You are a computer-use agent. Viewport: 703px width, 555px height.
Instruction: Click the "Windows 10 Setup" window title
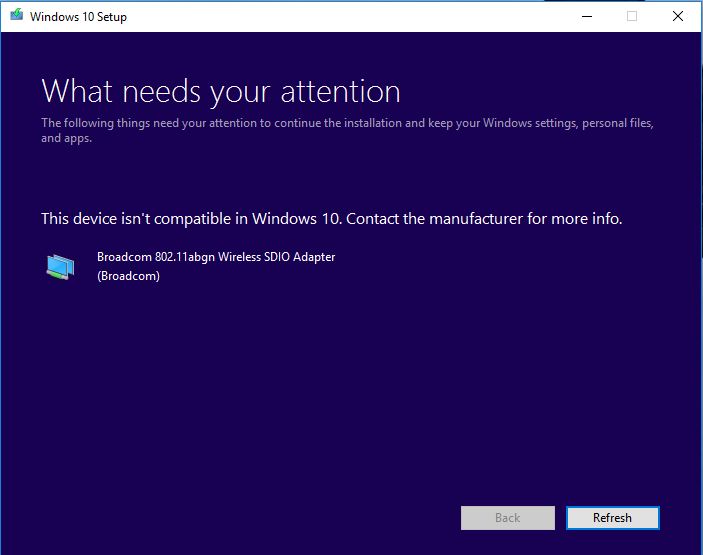coord(78,17)
